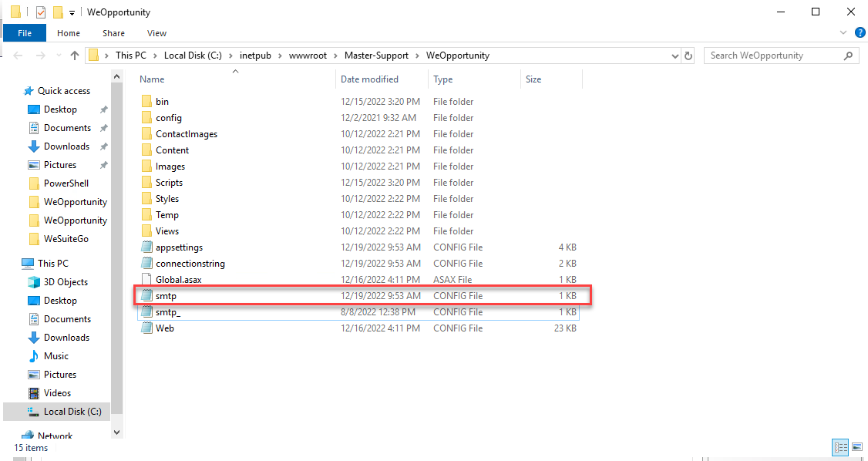The image size is (868, 461).
Task: Select inetpub in the address breadcrumb
Action: point(255,56)
